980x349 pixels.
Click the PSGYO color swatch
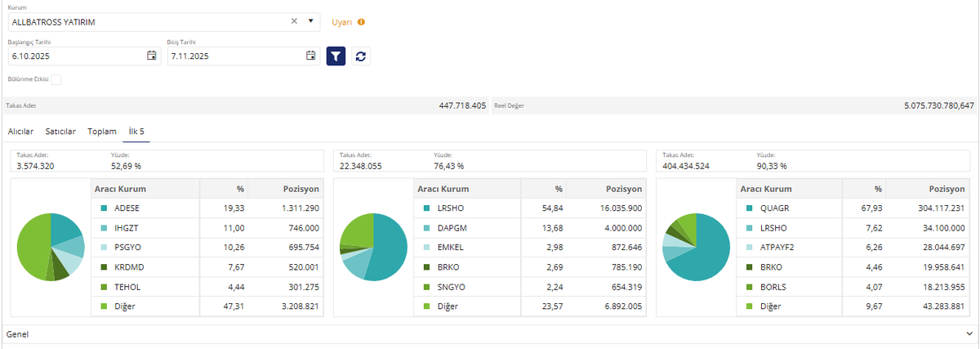[x=103, y=248]
